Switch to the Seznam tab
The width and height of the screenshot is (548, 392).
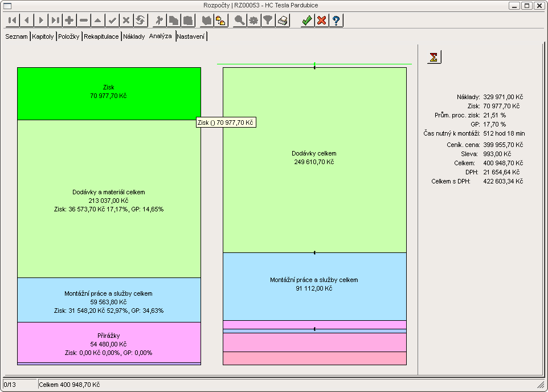click(x=17, y=36)
